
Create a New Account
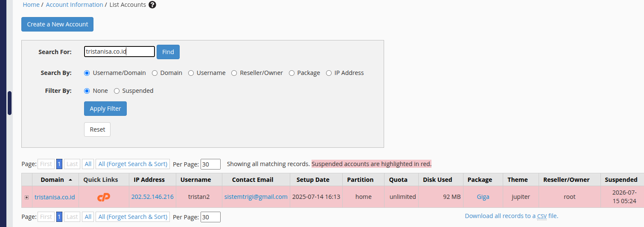[58, 24]
